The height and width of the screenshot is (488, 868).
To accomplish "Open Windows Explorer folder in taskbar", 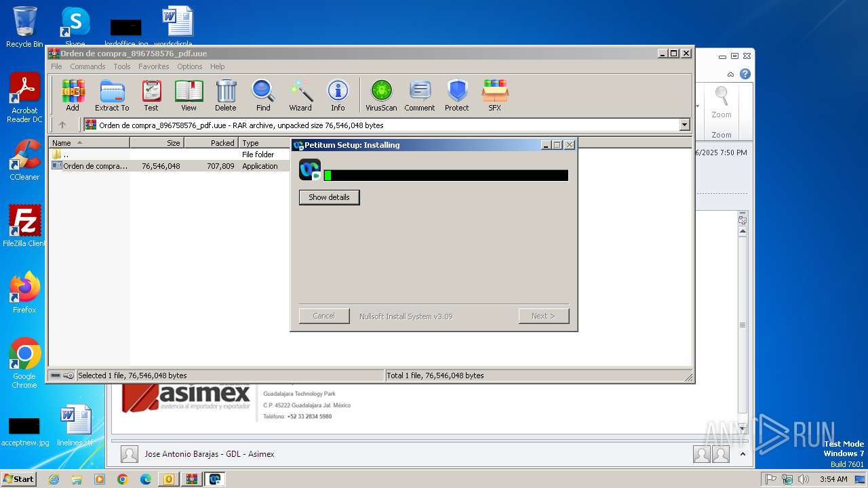I will pos(77,479).
